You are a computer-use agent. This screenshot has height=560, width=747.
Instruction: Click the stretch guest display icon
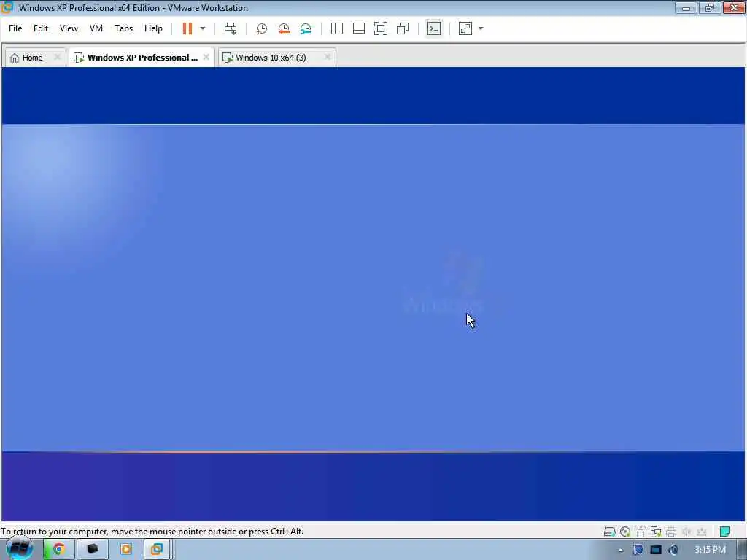tap(465, 28)
